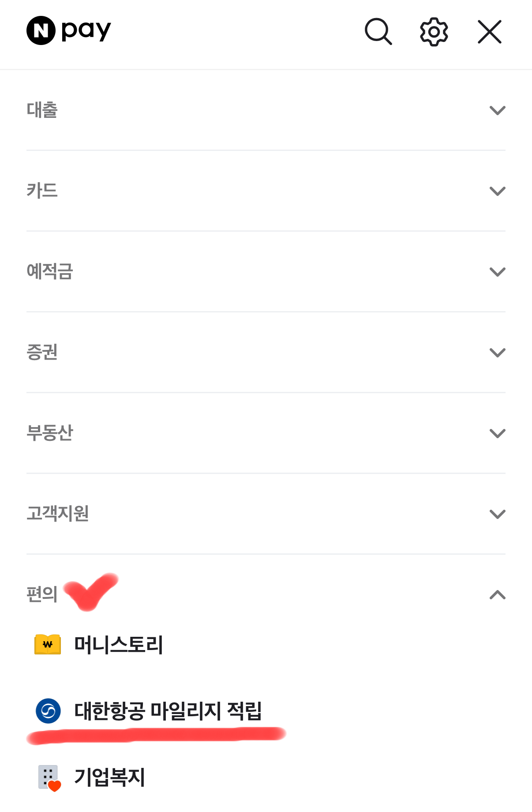Expand the 부동산 section chevron
Screen dimensions: 532x812
(497, 433)
